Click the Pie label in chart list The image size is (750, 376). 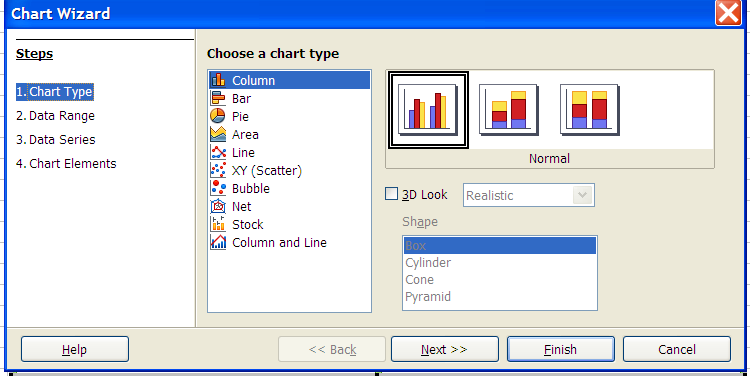[x=240, y=116]
